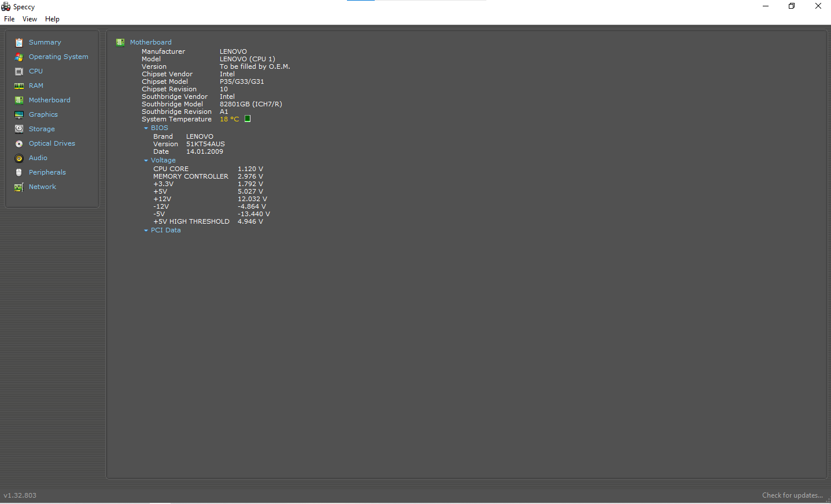Click the +5V HIGH THRESHOLD row

(208, 221)
